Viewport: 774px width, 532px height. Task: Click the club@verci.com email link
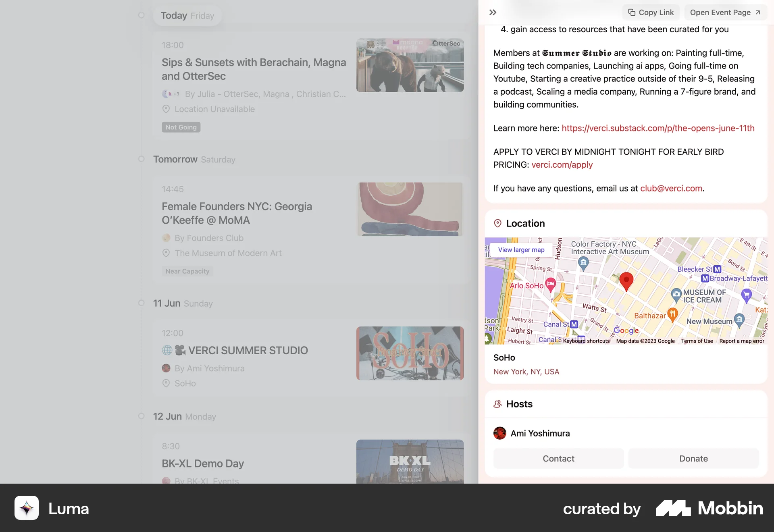(x=671, y=189)
